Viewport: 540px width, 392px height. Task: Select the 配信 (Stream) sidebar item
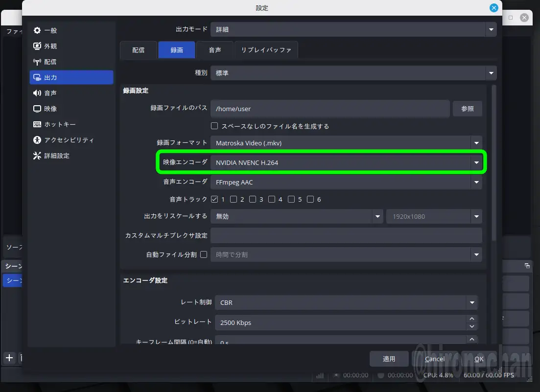[x=50, y=62]
